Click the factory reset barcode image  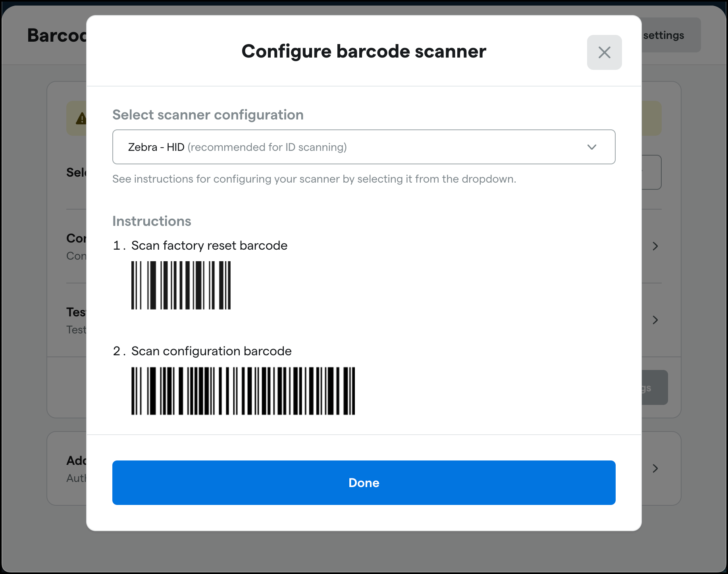pos(181,285)
